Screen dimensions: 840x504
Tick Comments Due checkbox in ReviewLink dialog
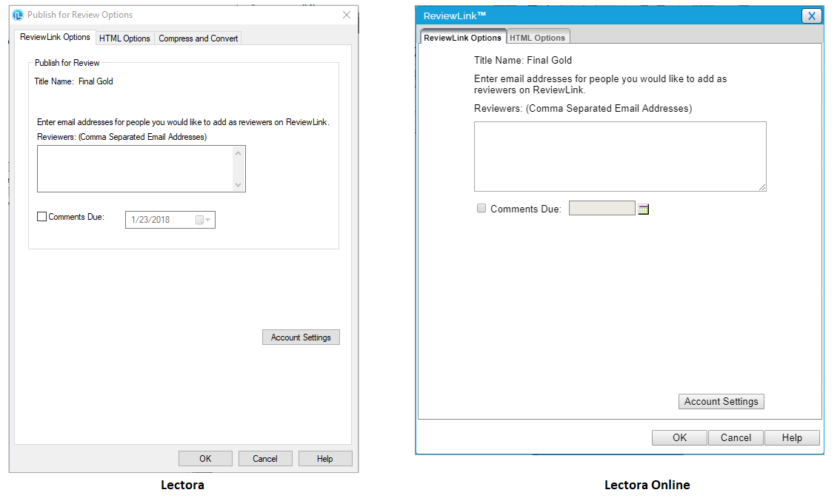tap(481, 208)
